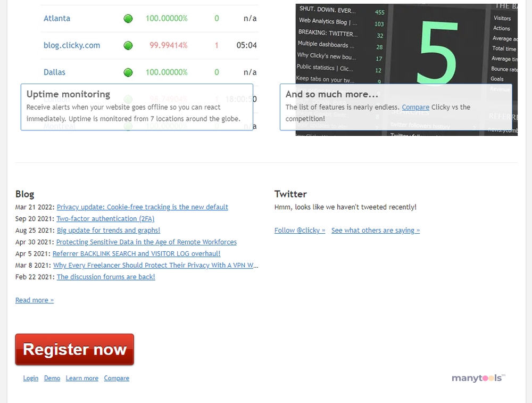Click the 05:04 downtime value
The width and height of the screenshot is (532, 403).
246,45
